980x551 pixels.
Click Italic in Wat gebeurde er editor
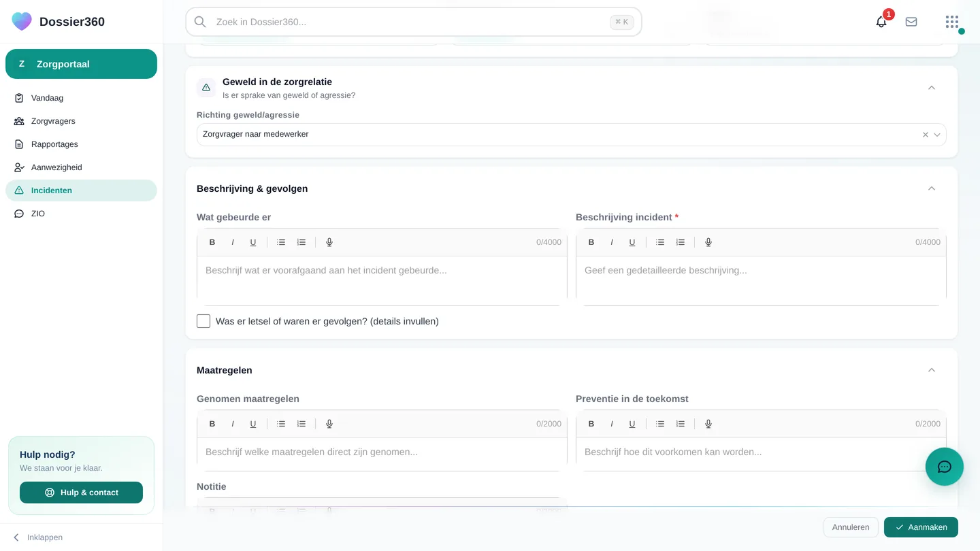tap(233, 242)
